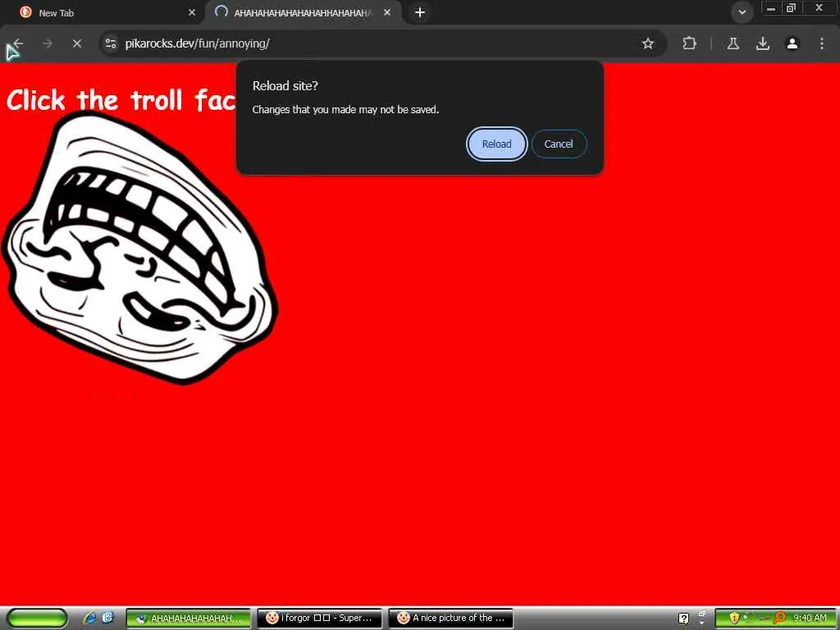Open the green Start button
Image resolution: width=840 pixels, height=630 pixels.
[37, 619]
